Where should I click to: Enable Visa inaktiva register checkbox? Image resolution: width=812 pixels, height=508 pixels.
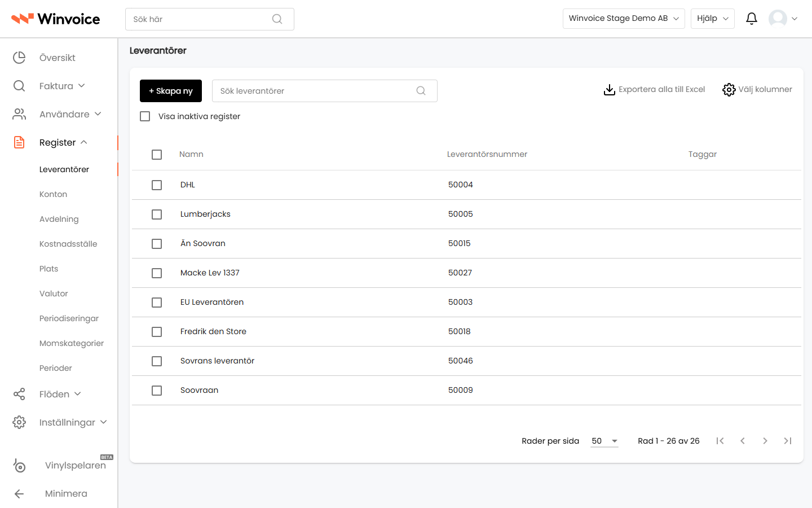pos(145,116)
